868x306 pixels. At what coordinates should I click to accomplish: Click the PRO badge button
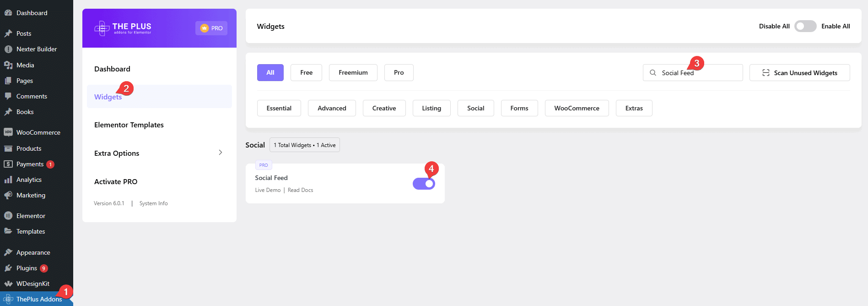click(211, 28)
